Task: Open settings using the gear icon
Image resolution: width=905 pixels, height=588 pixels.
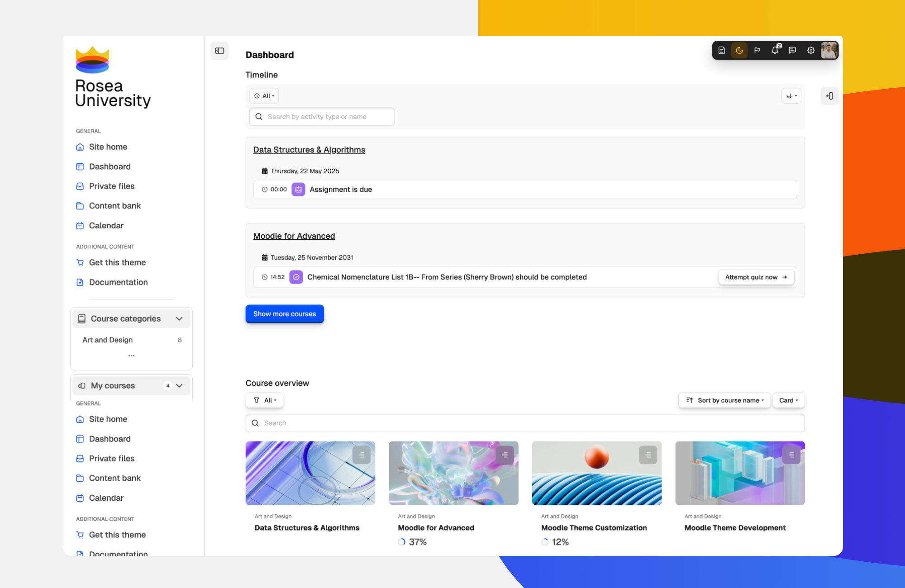Action: (810, 50)
